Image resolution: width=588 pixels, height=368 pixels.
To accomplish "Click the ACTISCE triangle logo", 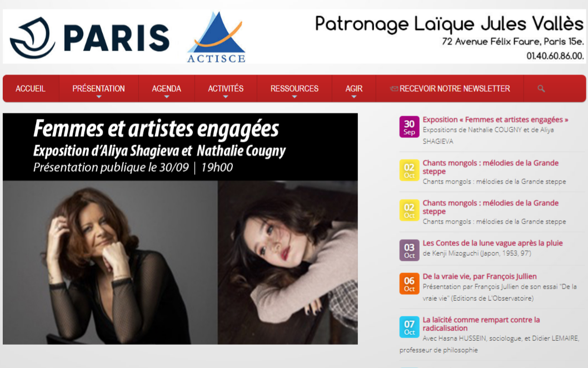I will pos(217,37).
